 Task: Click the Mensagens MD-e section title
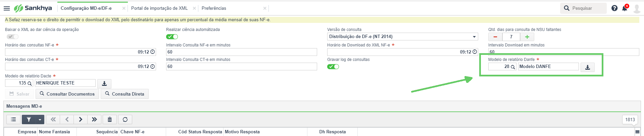tap(24, 106)
